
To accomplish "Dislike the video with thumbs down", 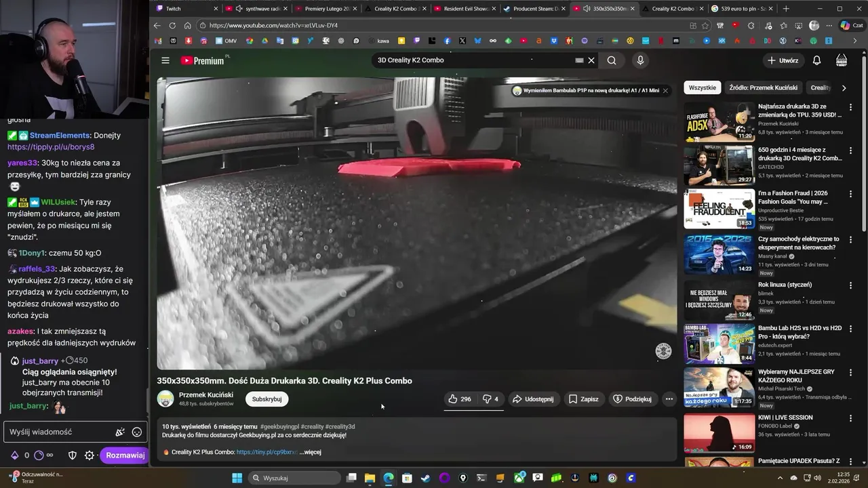I will pyautogui.click(x=490, y=399).
